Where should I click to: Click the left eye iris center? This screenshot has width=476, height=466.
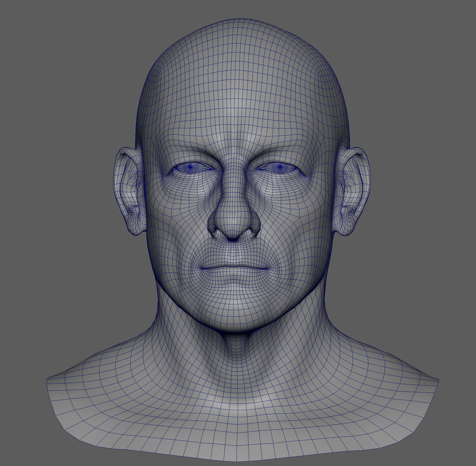coord(190,167)
